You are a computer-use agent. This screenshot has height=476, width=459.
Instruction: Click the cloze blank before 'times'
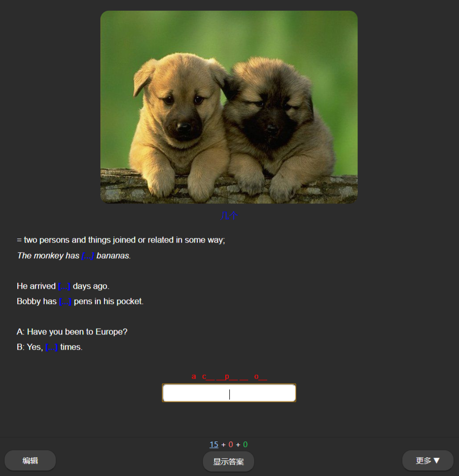[x=52, y=347]
